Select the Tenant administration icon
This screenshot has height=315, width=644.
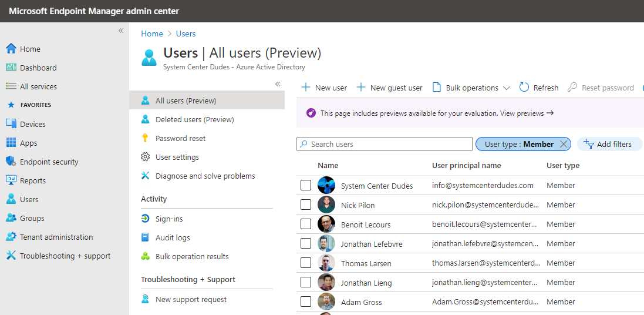click(11, 237)
